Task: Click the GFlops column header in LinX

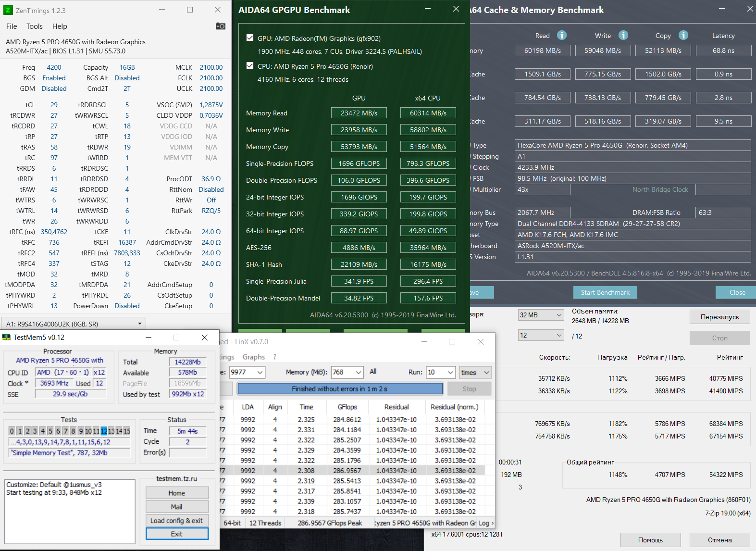Action: [x=347, y=407]
